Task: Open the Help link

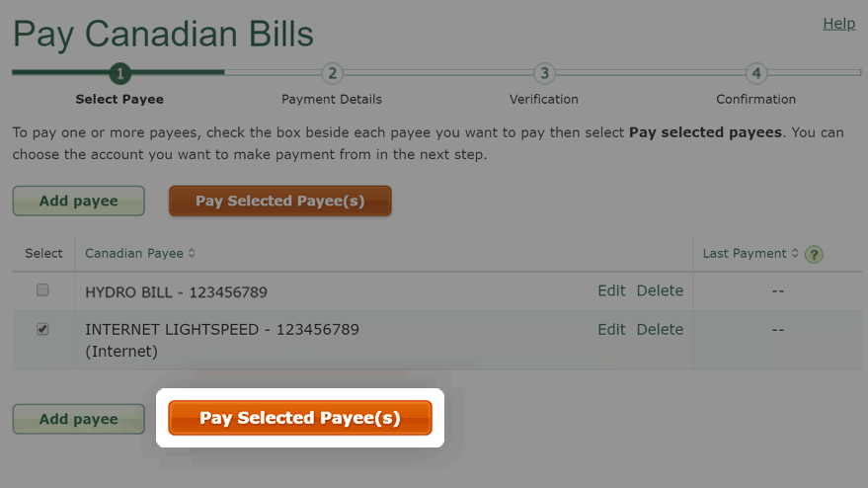Action: coord(838,24)
